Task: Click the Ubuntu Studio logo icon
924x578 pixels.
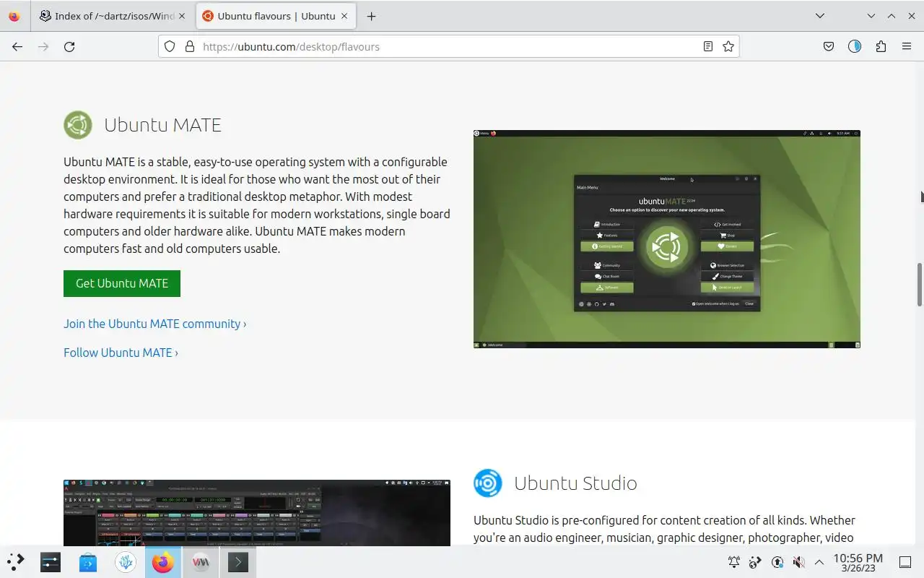Action: pos(488,483)
